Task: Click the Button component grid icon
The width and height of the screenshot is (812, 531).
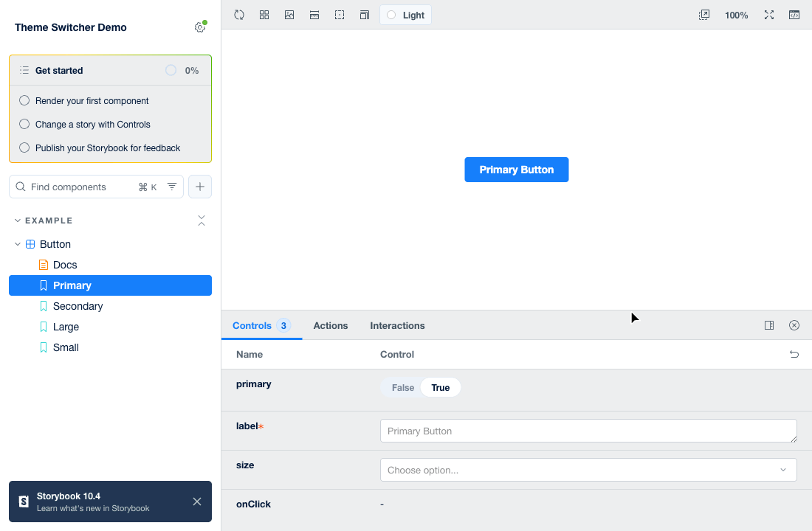Action: click(x=30, y=244)
